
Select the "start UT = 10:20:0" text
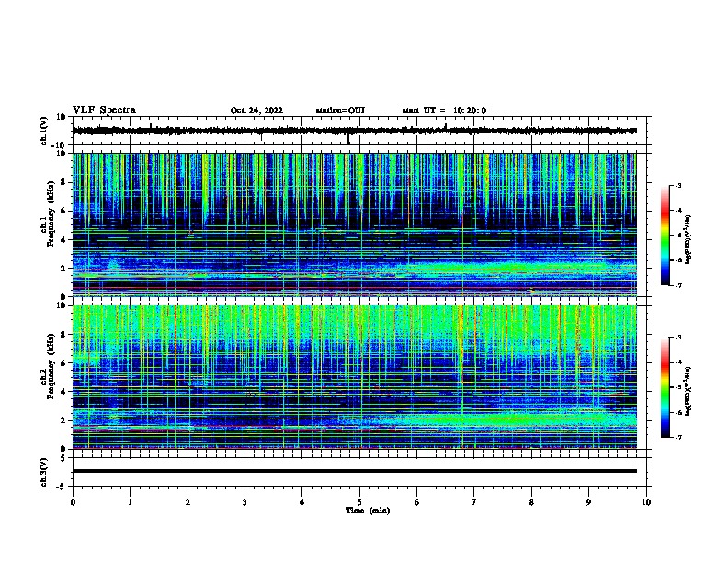coord(444,110)
